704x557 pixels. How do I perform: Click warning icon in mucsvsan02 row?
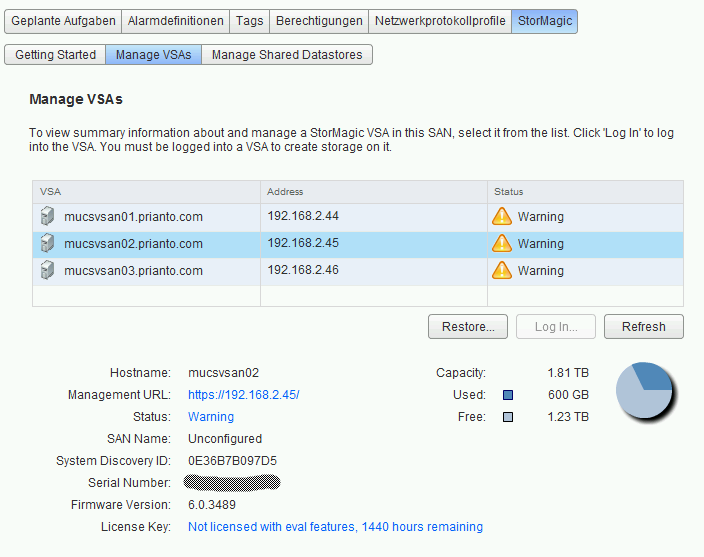(x=502, y=243)
